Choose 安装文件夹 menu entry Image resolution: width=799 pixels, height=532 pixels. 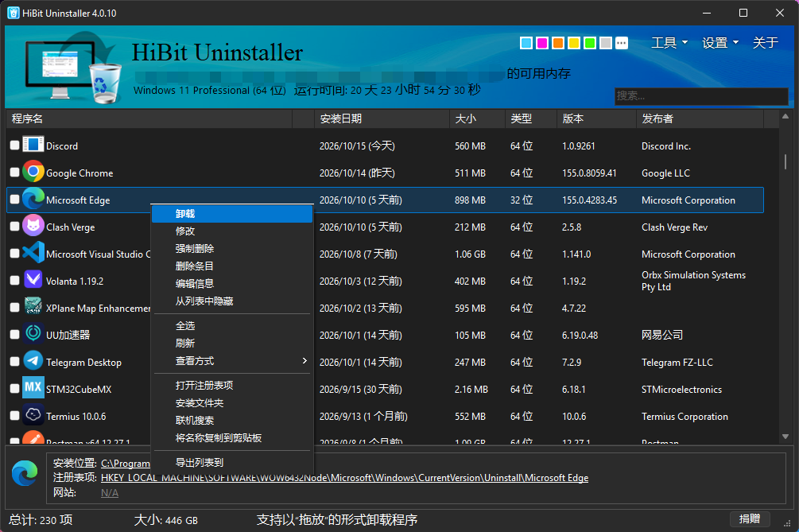tap(232, 403)
